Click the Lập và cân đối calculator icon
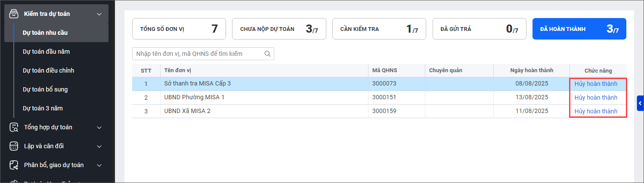Image resolution: width=644 pixels, height=183 pixels. (x=14, y=146)
